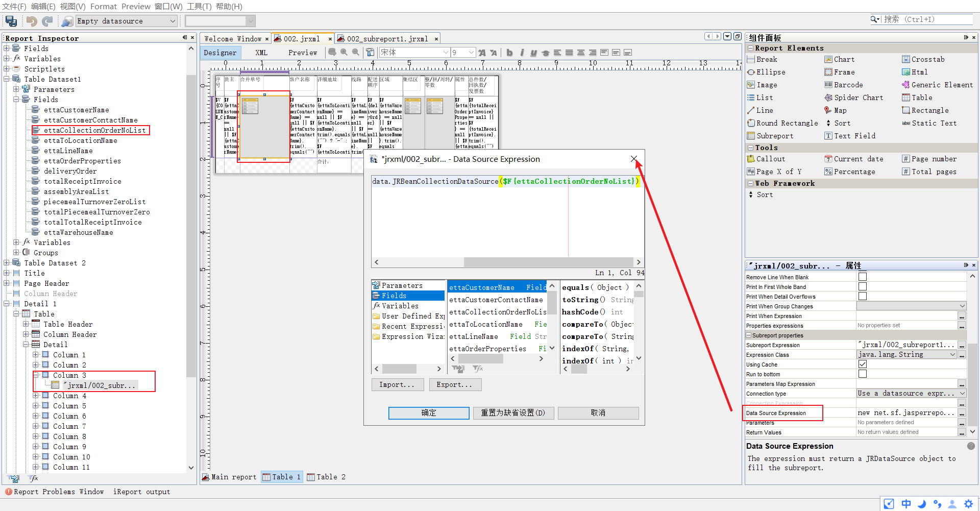Open the Format menu
The height and width of the screenshot is (511, 980).
point(104,7)
